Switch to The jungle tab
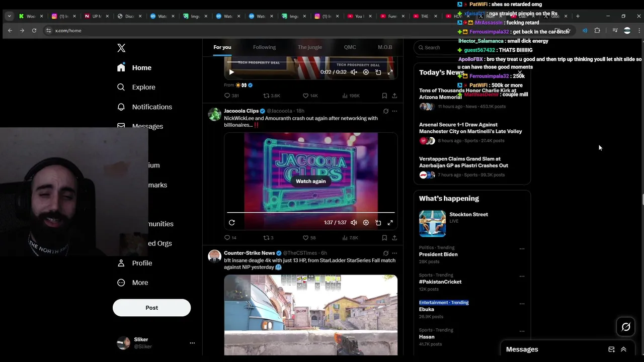The width and height of the screenshot is (644, 362). pyautogui.click(x=310, y=47)
